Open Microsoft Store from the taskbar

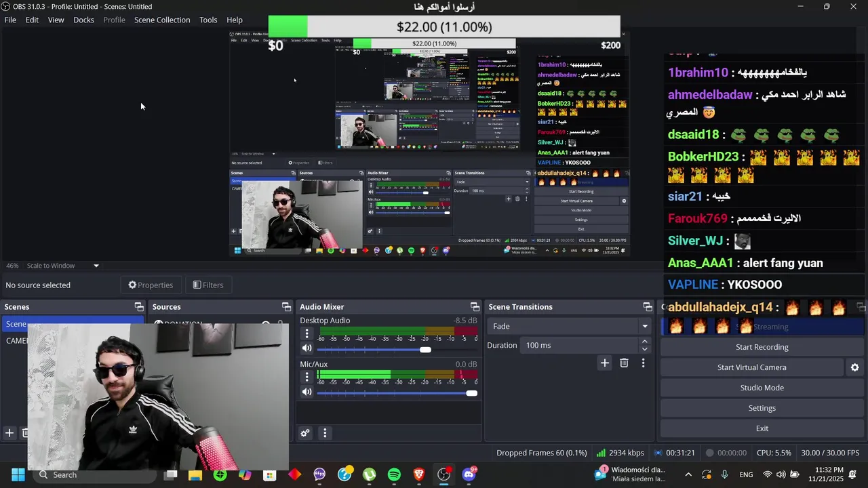click(x=270, y=474)
